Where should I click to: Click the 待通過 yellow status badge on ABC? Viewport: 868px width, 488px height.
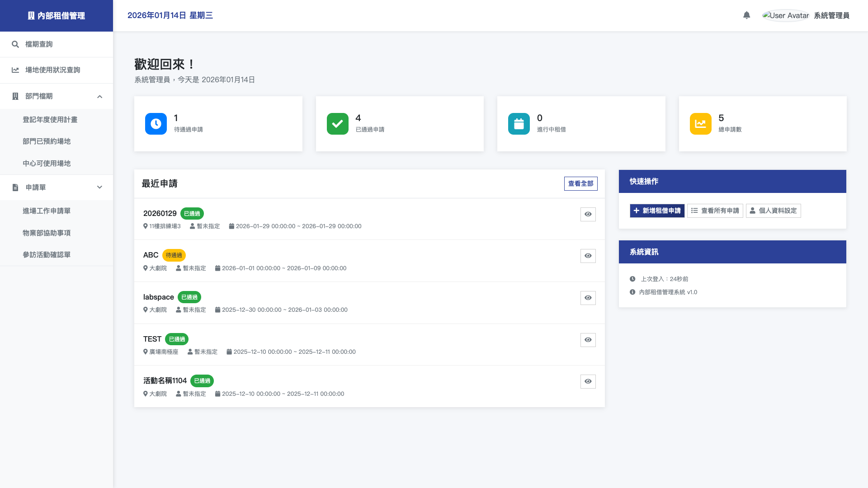(x=174, y=255)
